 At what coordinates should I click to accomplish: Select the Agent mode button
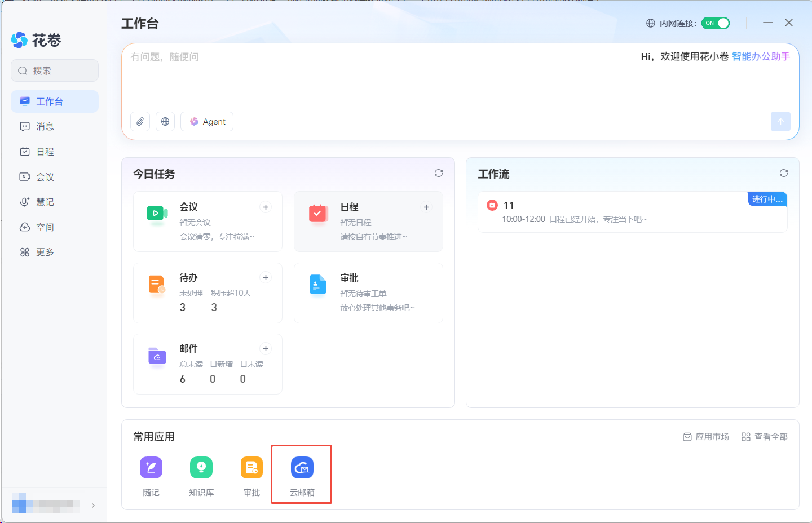[x=207, y=122]
